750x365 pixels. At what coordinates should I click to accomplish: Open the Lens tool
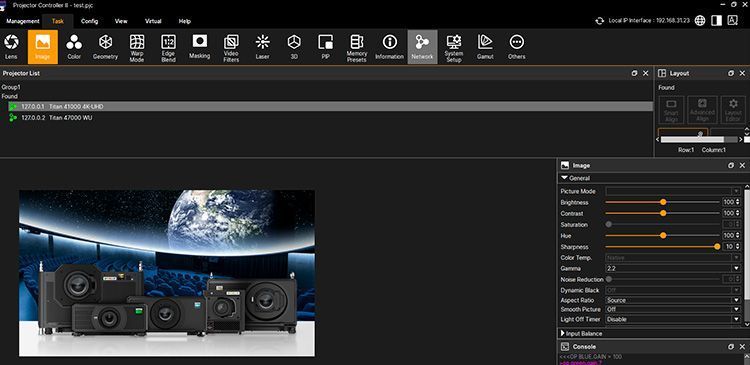(x=11, y=47)
